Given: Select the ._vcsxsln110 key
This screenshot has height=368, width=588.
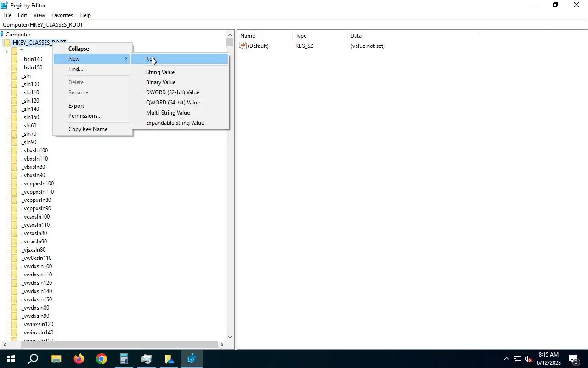Looking at the screenshot, I should [35, 225].
